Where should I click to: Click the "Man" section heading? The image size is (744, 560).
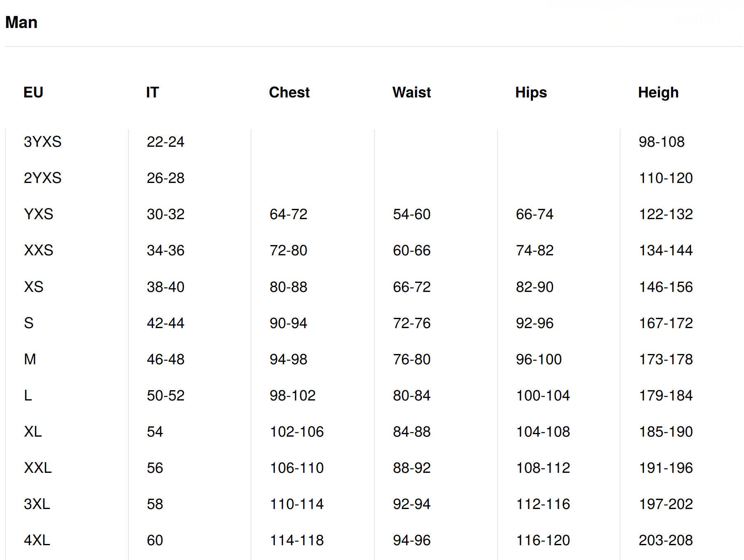tap(21, 23)
